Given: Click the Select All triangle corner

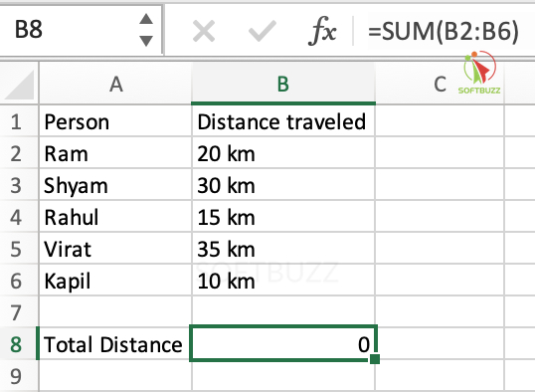Looking at the screenshot, I should point(19,84).
